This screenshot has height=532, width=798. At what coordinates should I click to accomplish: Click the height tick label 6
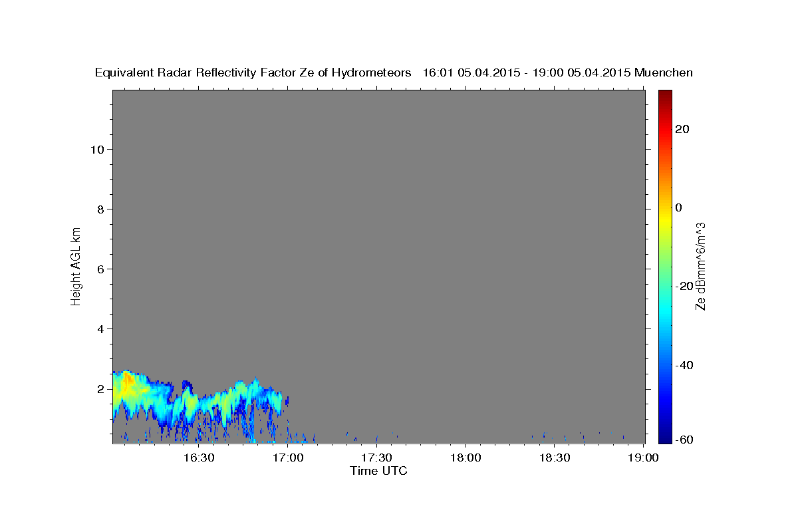[x=102, y=269]
